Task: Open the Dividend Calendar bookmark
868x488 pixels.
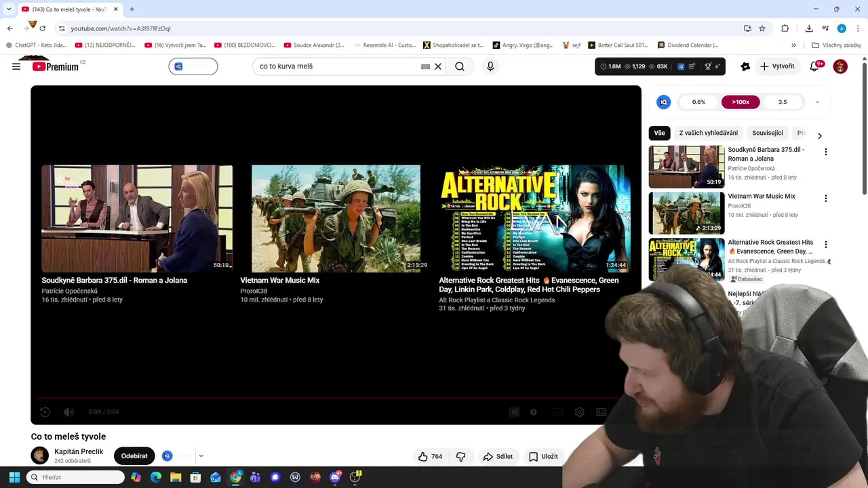Action: (x=688, y=45)
